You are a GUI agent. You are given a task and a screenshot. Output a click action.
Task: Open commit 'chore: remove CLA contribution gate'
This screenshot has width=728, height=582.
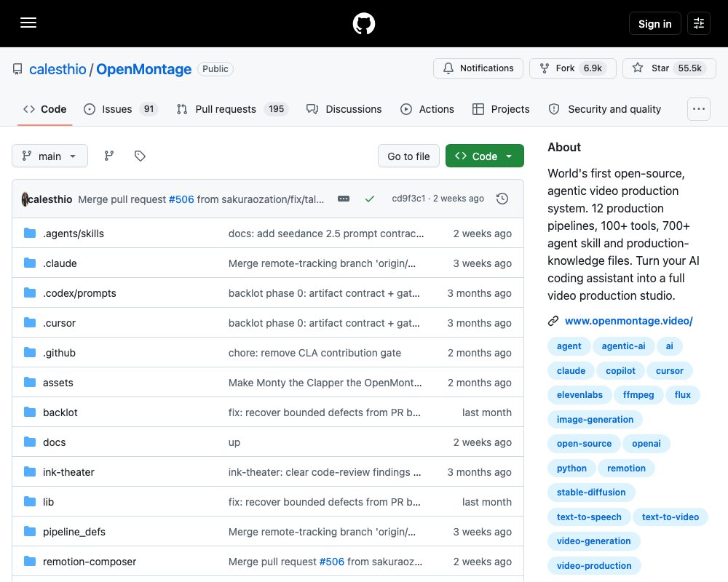pyautogui.click(x=314, y=353)
